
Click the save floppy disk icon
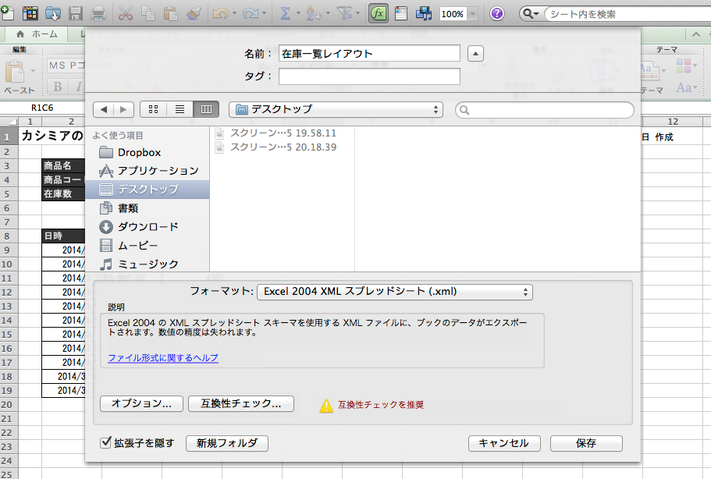(x=76, y=13)
